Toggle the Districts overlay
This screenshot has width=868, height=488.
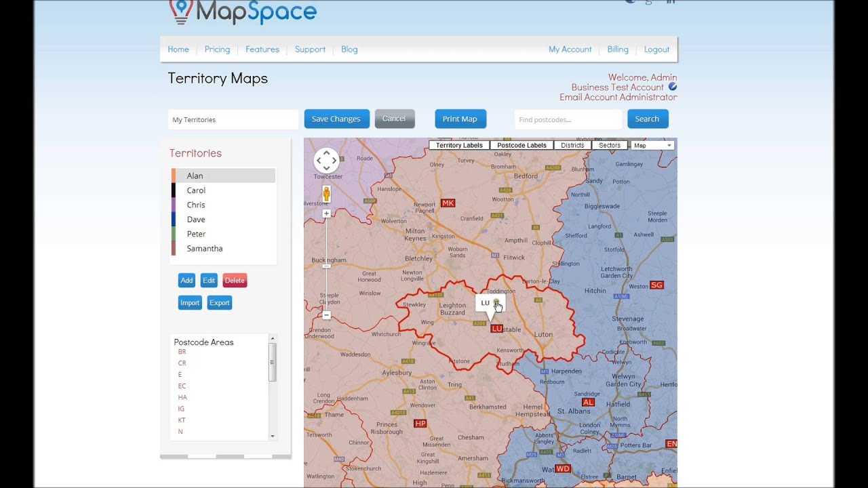point(572,146)
